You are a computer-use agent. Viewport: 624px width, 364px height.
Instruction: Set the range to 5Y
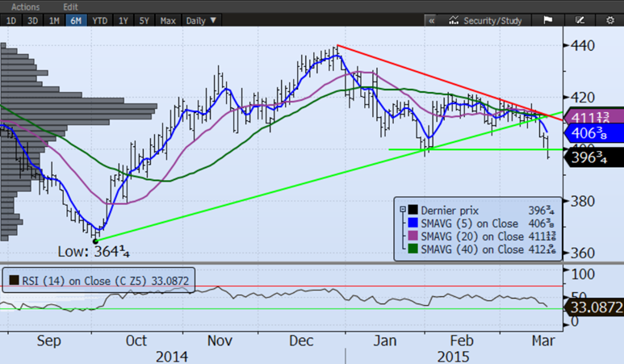click(145, 20)
